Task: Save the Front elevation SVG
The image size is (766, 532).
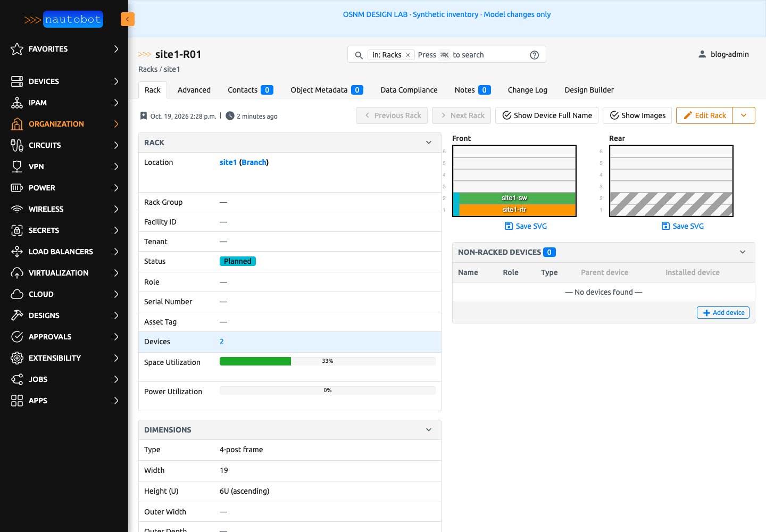Action: [526, 226]
